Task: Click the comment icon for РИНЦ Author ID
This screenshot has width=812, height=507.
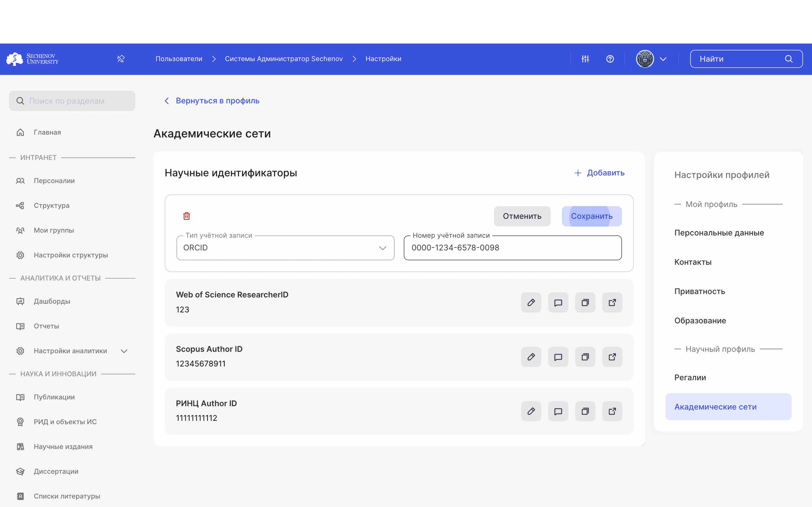Action: point(558,411)
